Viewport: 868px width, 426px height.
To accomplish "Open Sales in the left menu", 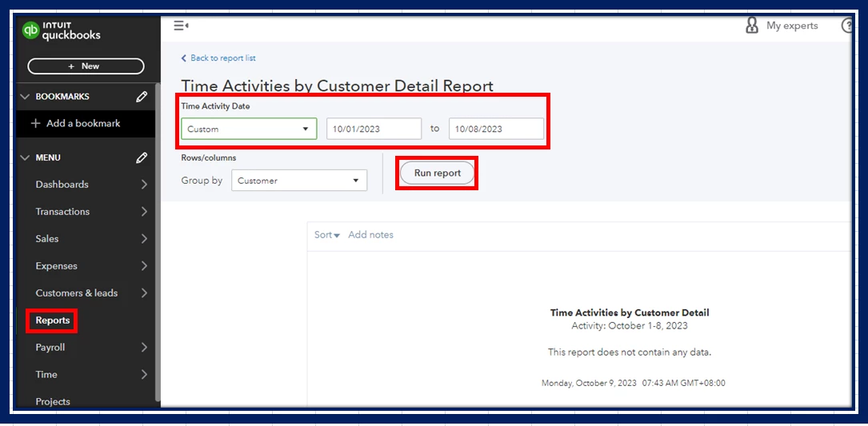I will click(47, 239).
